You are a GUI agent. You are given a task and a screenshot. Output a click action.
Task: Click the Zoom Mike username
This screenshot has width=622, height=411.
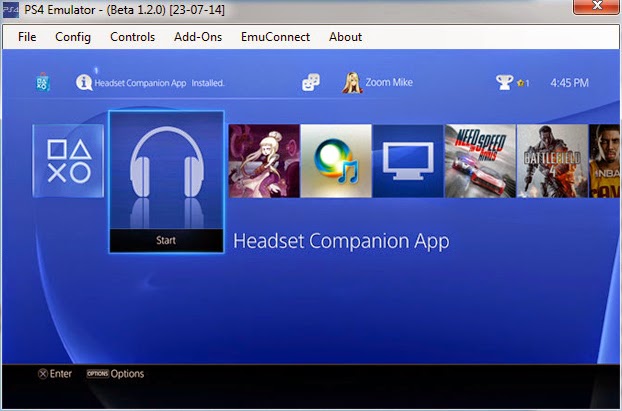tap(389, 83)
